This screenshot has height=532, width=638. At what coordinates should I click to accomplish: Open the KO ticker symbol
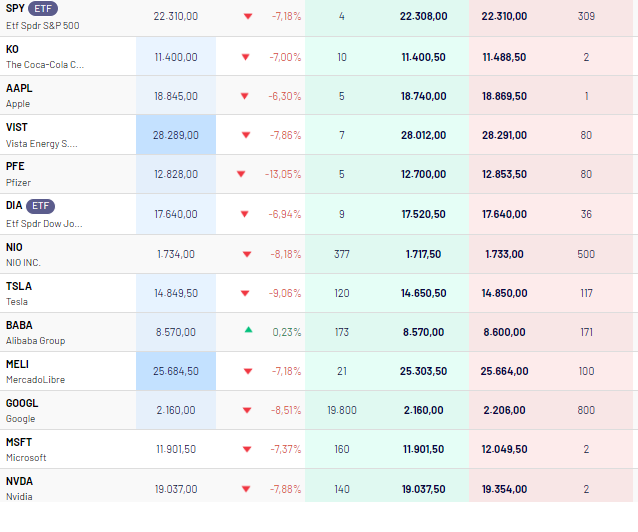[12, 49]
